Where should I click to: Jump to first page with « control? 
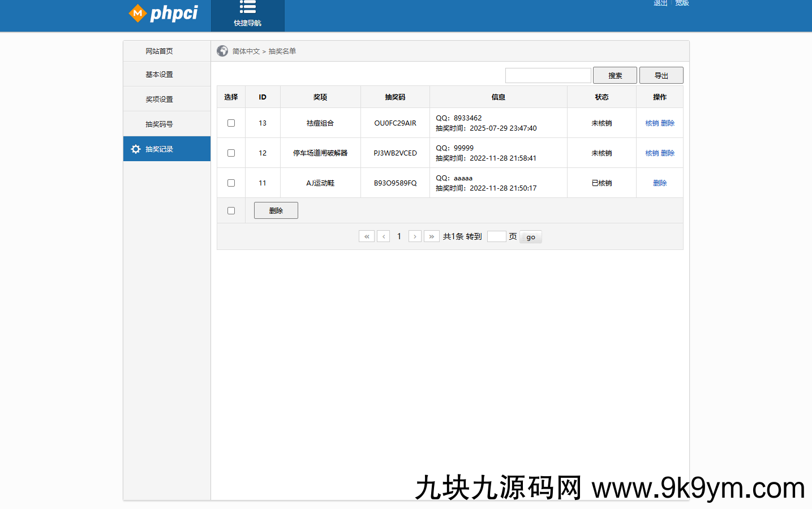pos(366,236)
